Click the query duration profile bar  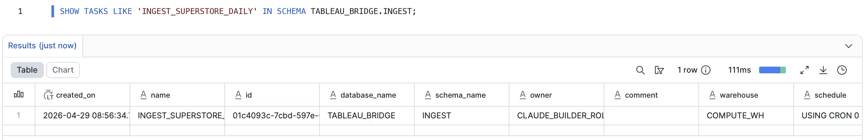[x=772, y=70]
